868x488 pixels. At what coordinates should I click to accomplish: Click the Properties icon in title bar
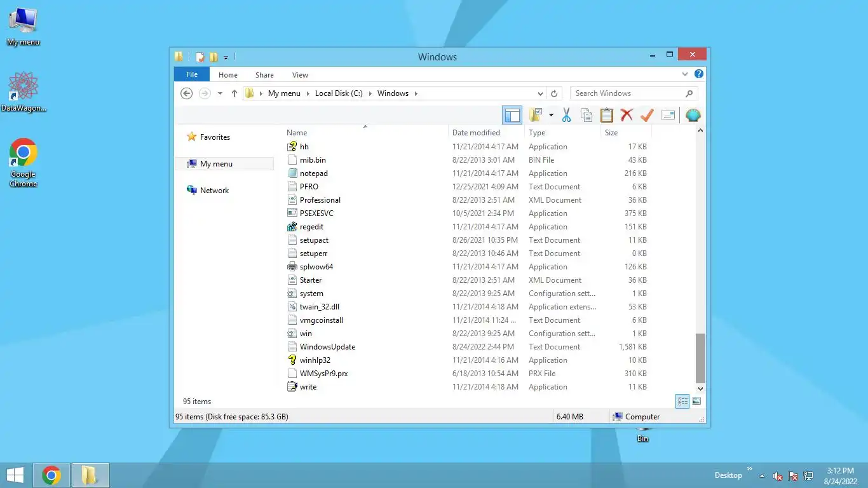tap(200, 57)
